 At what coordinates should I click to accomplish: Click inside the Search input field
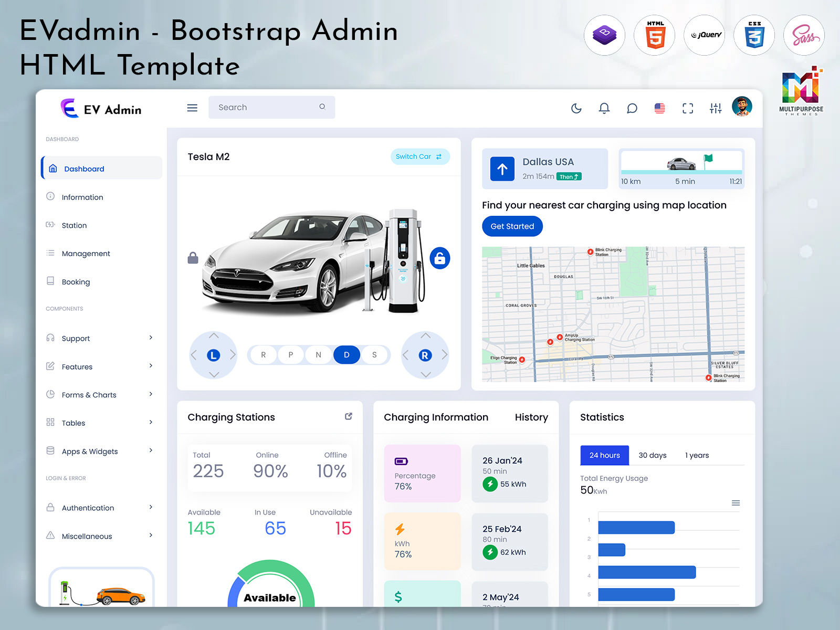pyautogui.click(x=271, y=107)
